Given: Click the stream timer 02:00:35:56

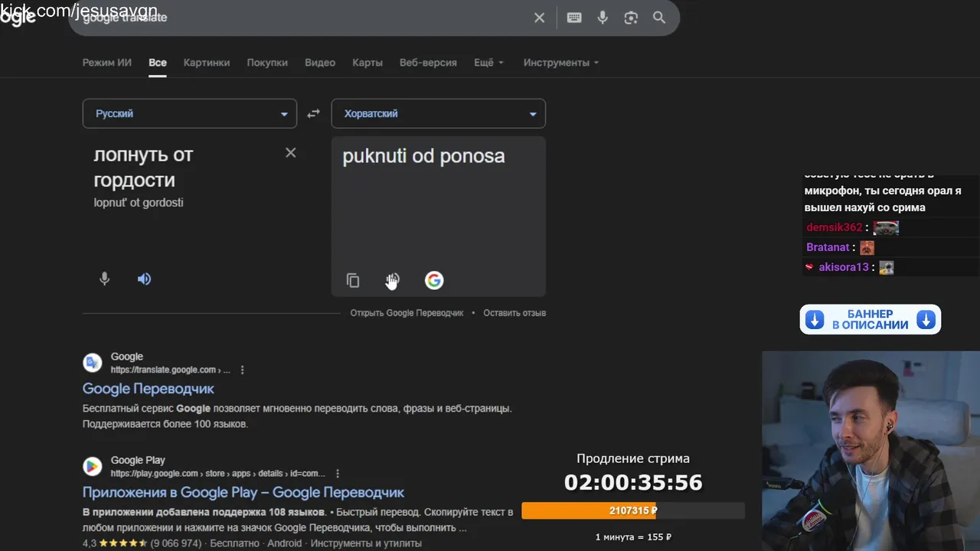Looking at the screenshot, I should coord(633,483).
